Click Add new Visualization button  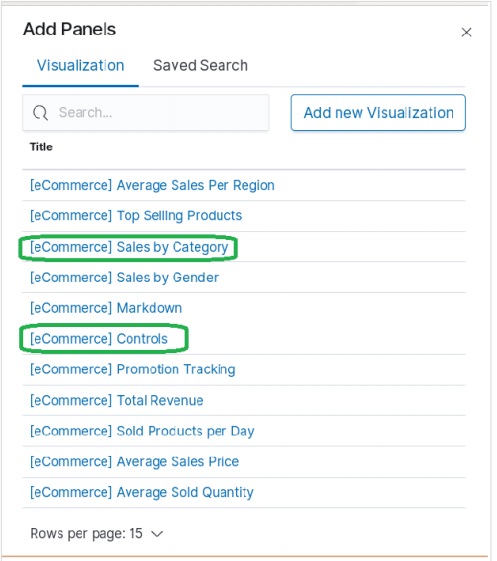[378, 113]
